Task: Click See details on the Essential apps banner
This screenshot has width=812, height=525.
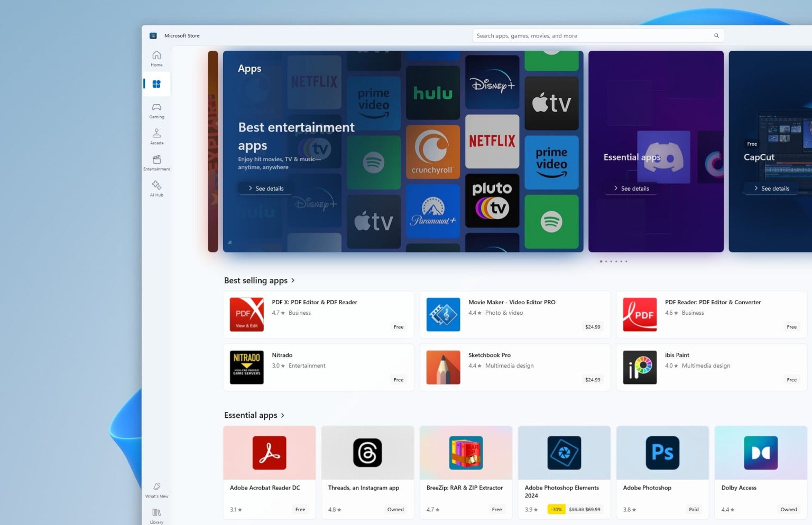Action: click(630, 188)
